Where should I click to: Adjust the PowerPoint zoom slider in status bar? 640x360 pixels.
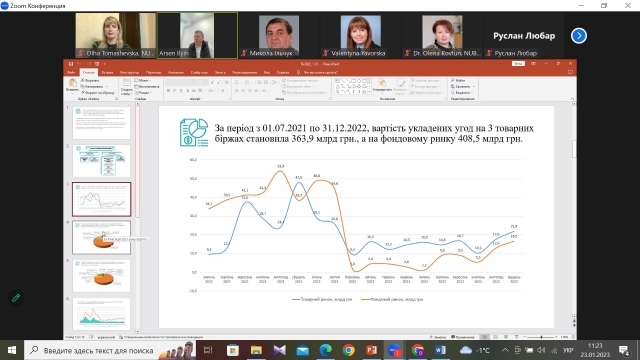coord(541,337)
